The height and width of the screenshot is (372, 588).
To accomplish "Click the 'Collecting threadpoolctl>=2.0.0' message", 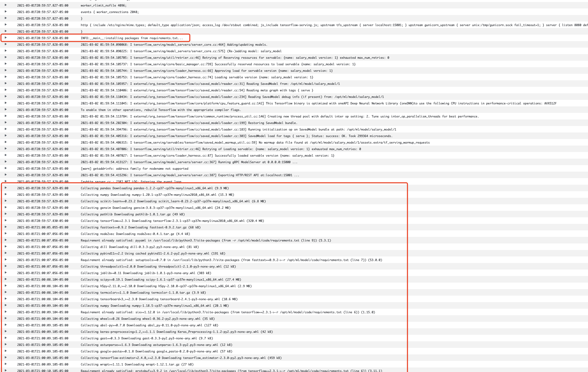I will click(x=158, y=267).
